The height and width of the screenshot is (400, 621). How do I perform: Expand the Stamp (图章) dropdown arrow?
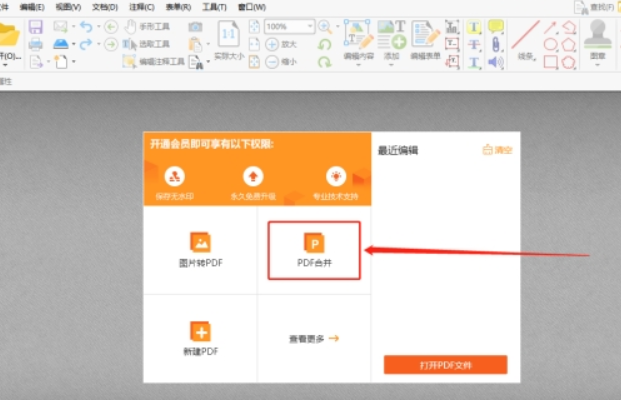click(x=598, y=65)
